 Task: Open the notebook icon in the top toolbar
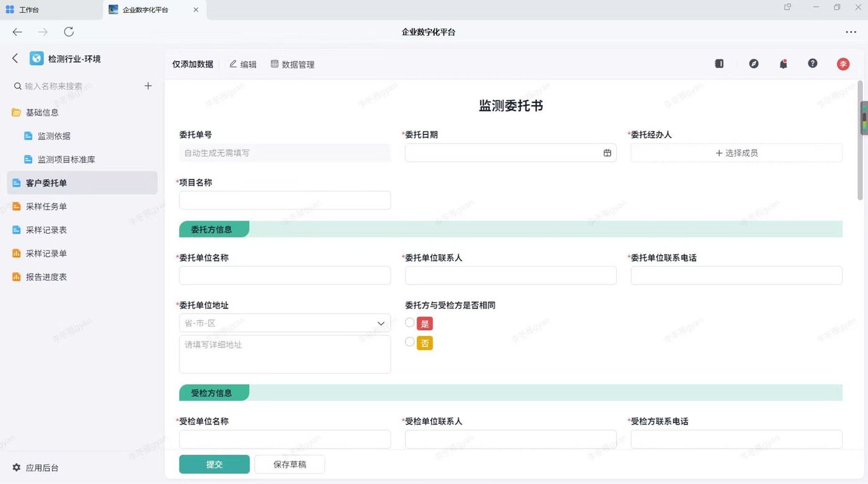click(x=719, y=64)
